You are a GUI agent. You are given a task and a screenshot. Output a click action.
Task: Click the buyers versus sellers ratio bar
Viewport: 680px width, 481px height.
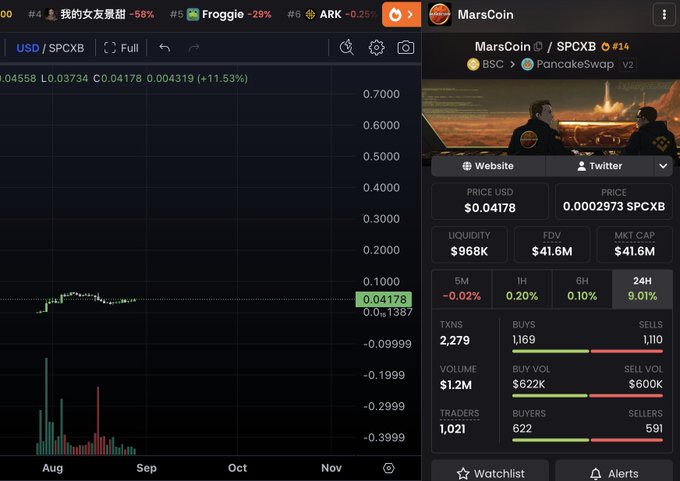pos(587,440)
